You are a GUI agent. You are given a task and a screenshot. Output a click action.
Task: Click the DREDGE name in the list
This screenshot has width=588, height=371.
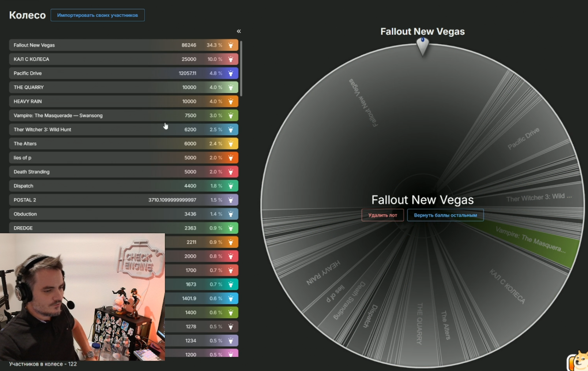23,228
